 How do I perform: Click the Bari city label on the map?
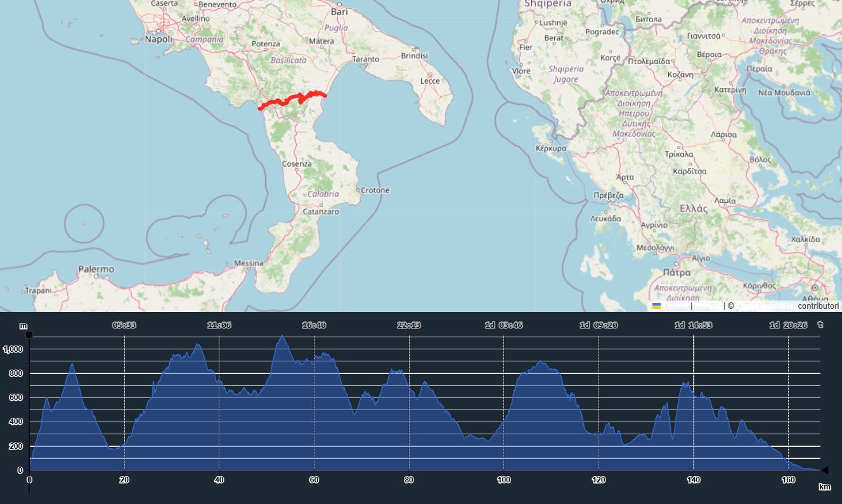pyautogui.click(x=340, y=12)
